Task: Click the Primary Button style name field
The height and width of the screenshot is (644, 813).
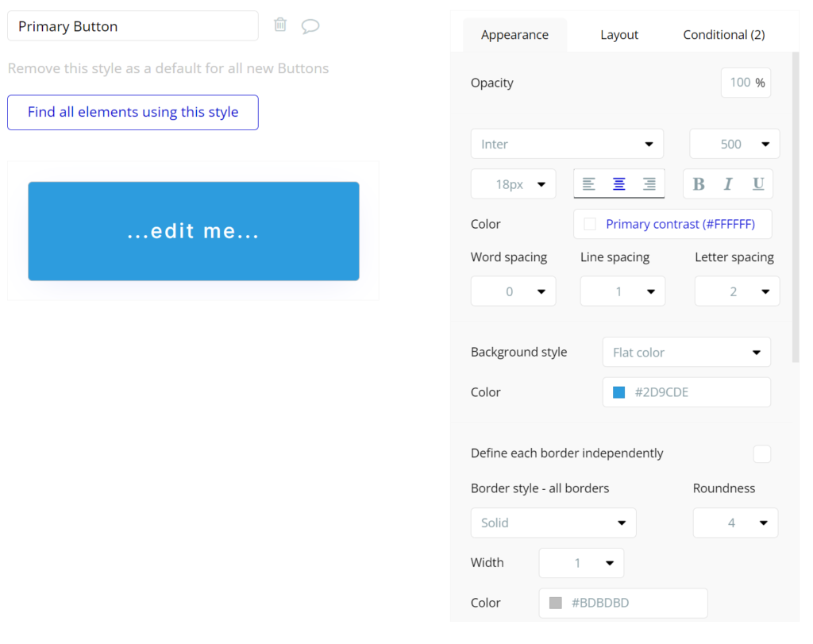Action: (133, 26)
